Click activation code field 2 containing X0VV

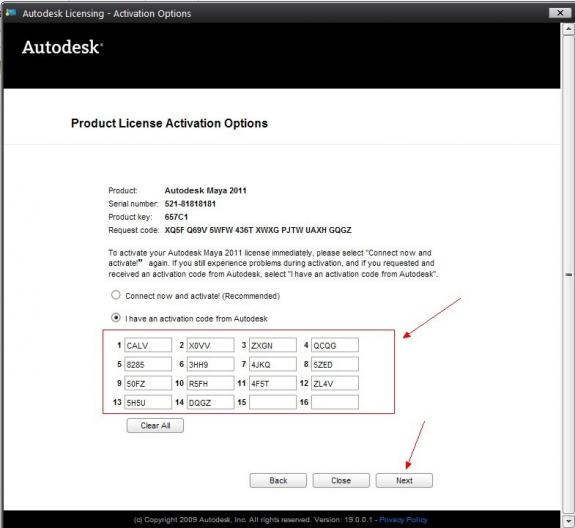coord(210,345)
